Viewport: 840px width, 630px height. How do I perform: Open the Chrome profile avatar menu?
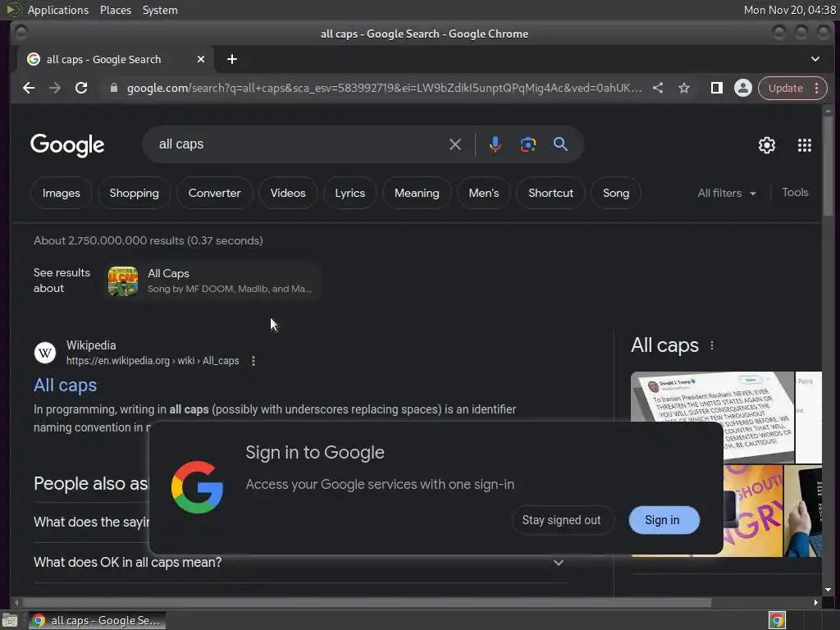coord(742,88)
